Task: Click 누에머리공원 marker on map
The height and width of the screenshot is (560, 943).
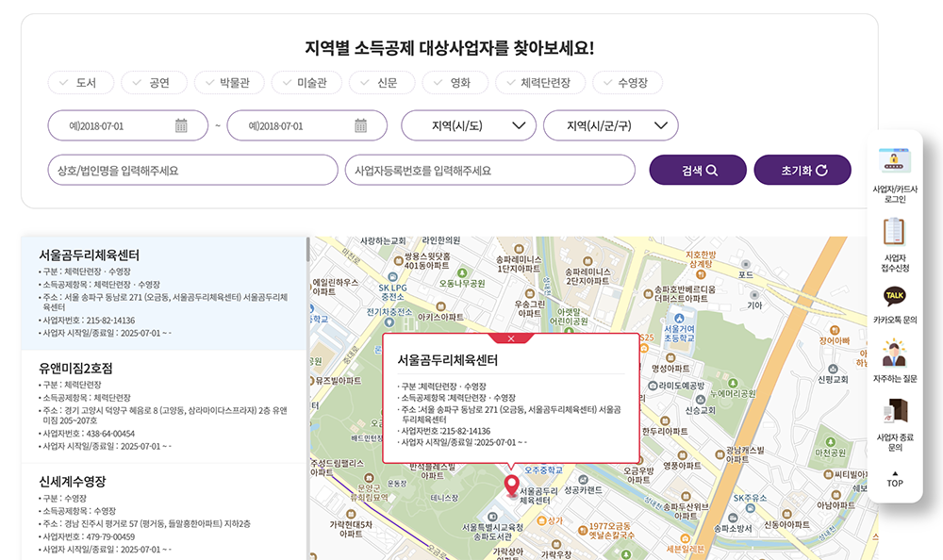Action: click(733, 383)
